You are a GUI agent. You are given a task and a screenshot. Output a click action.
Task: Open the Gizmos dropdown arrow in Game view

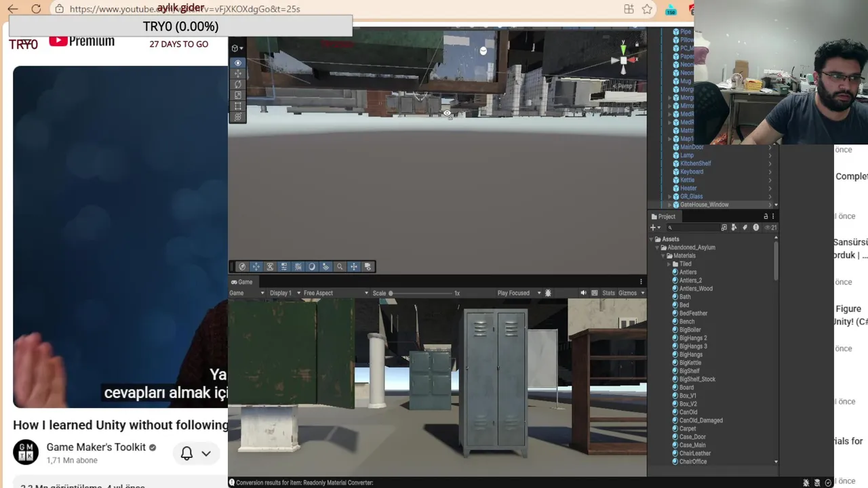(642, 293)
